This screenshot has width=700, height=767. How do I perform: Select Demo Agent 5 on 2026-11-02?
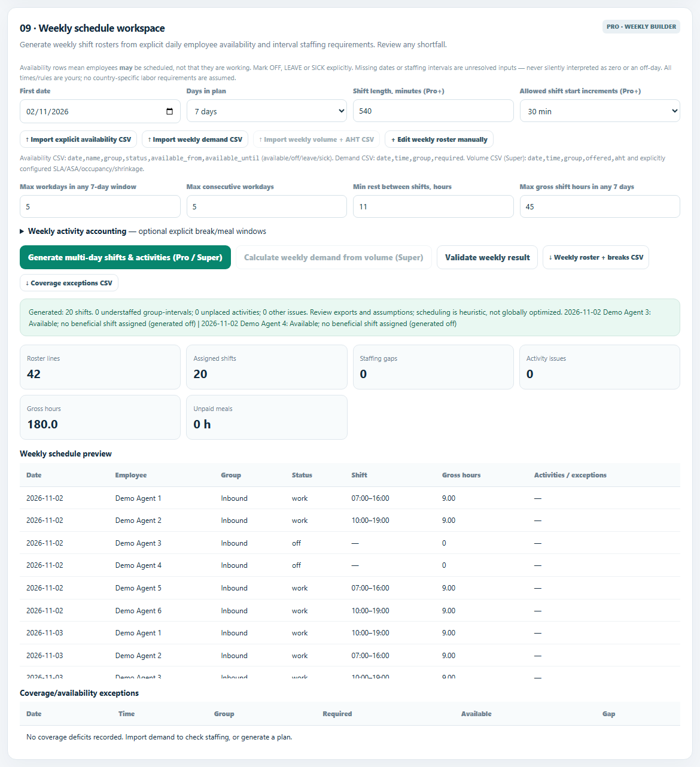coord(350,588)
